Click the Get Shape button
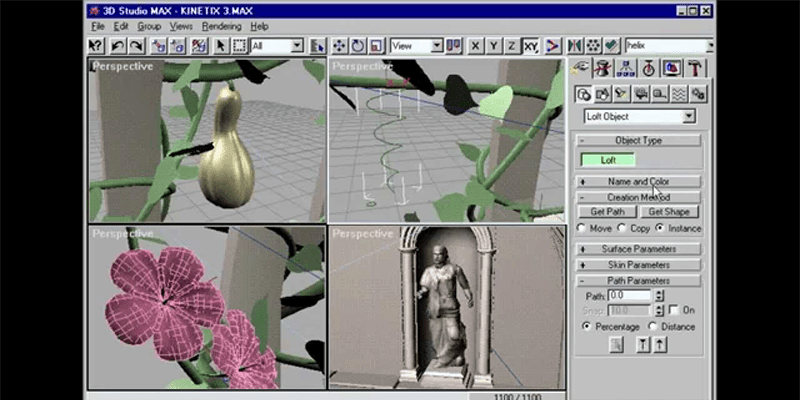Screen dimensions: 800x400 [669, 212]
